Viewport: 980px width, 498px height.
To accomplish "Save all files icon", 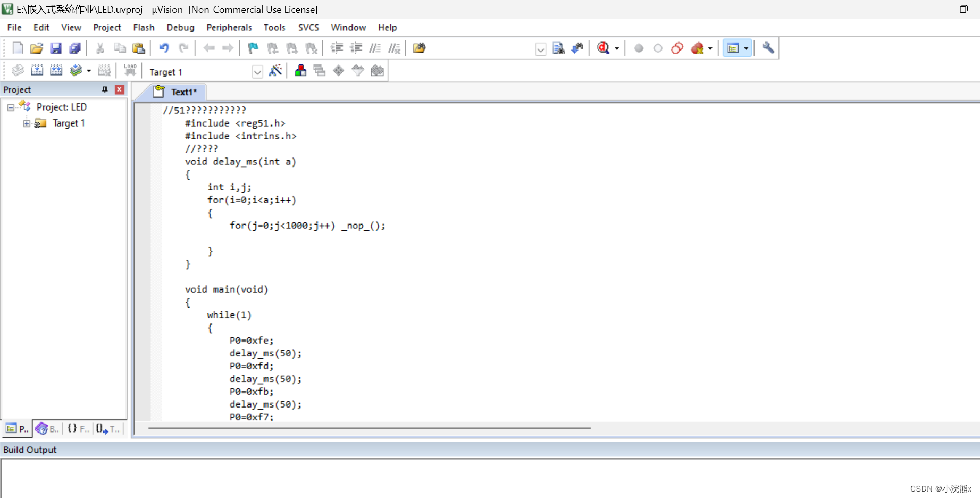I will tap(75, 48).
